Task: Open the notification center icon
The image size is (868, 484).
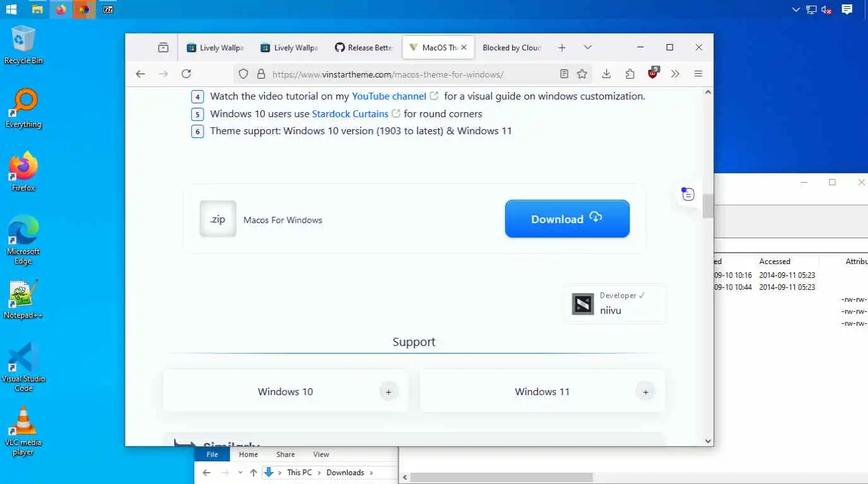Action: (x=847, y=9)
